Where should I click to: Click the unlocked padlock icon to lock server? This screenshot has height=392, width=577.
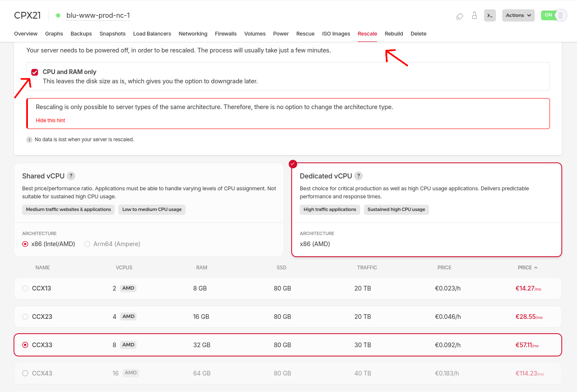click(x=474, y=15)
